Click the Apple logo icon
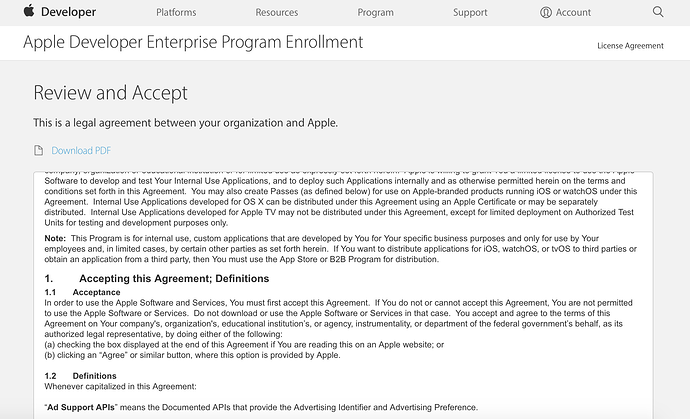690x419 pixels. pyautogui.click(x=29, y=11)
